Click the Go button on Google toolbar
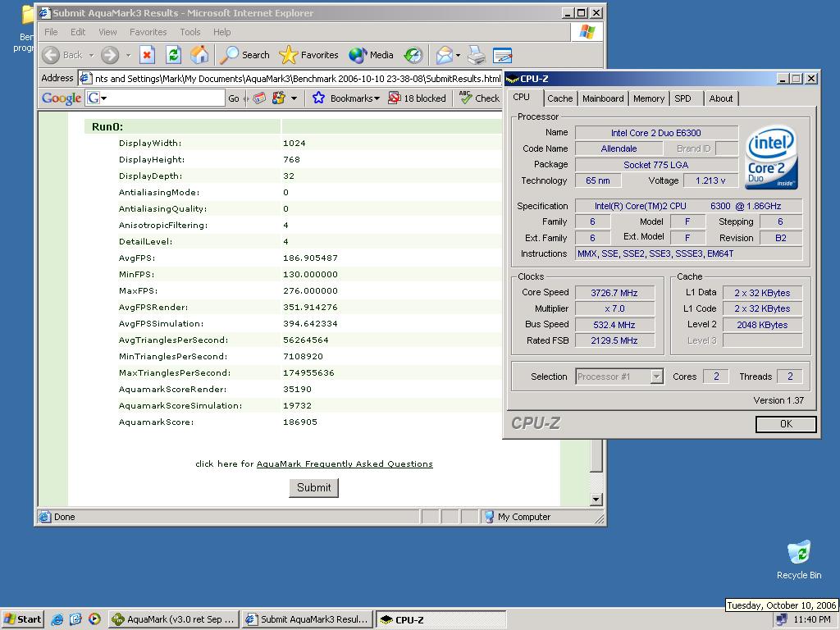This screenshot has height=630, width=840. coord(234,98)
